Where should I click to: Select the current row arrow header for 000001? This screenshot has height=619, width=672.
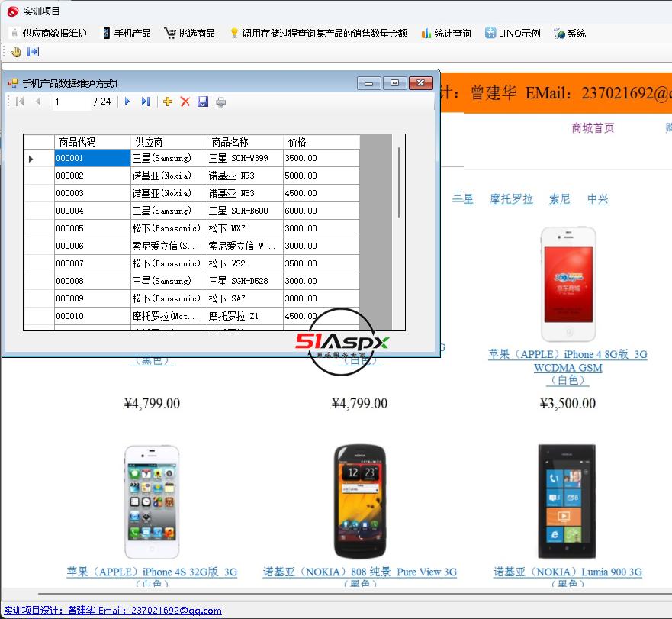point(39,158)
